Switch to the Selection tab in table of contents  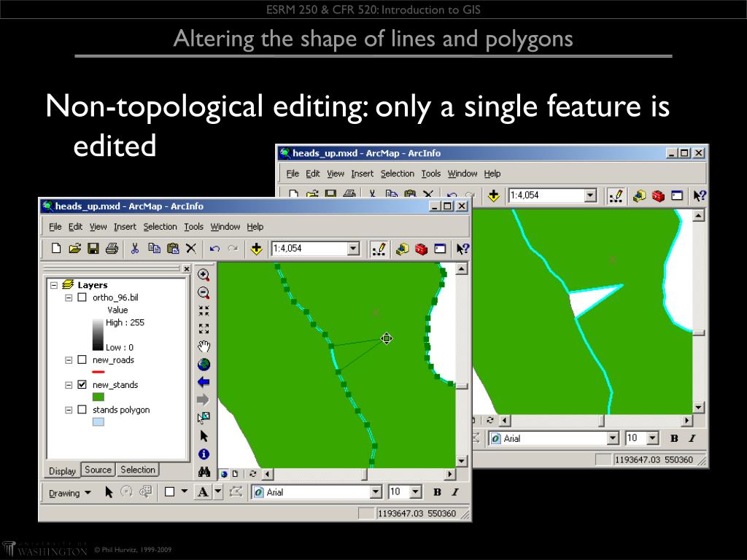coord(138,470)
